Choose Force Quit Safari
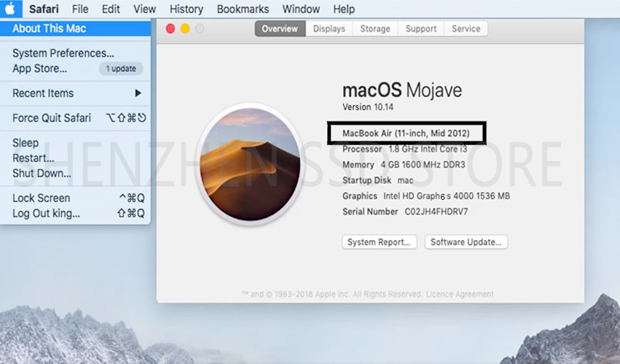The width and height of the screenshot is (620, 364). tap(75, 118)
